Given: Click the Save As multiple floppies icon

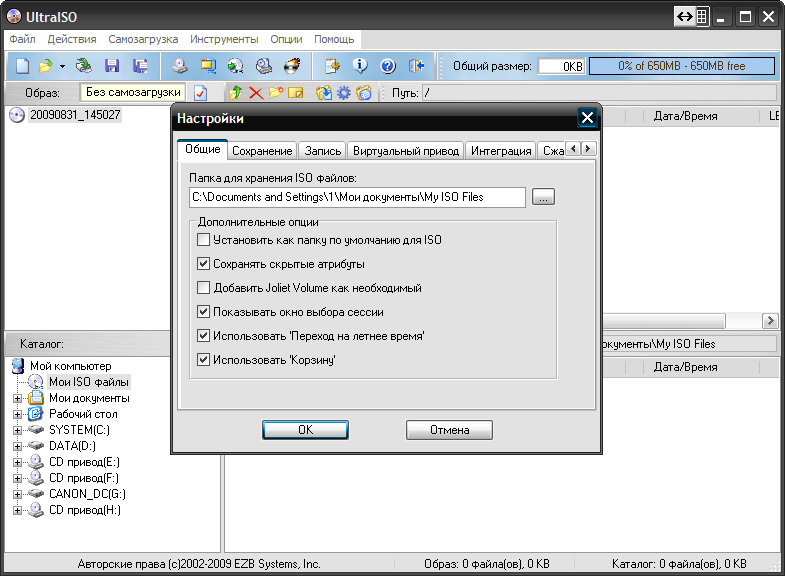Looking at the screenshot, I should click(140, 66).
